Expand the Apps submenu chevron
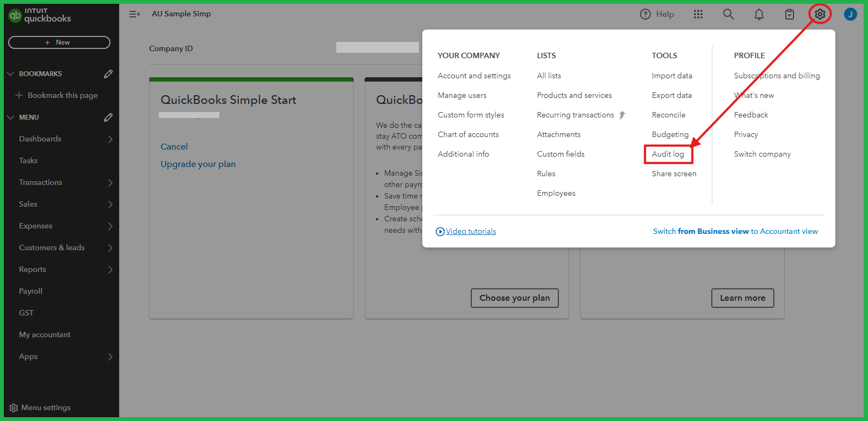This screenshot has height=421, width=868. [110, 356]
